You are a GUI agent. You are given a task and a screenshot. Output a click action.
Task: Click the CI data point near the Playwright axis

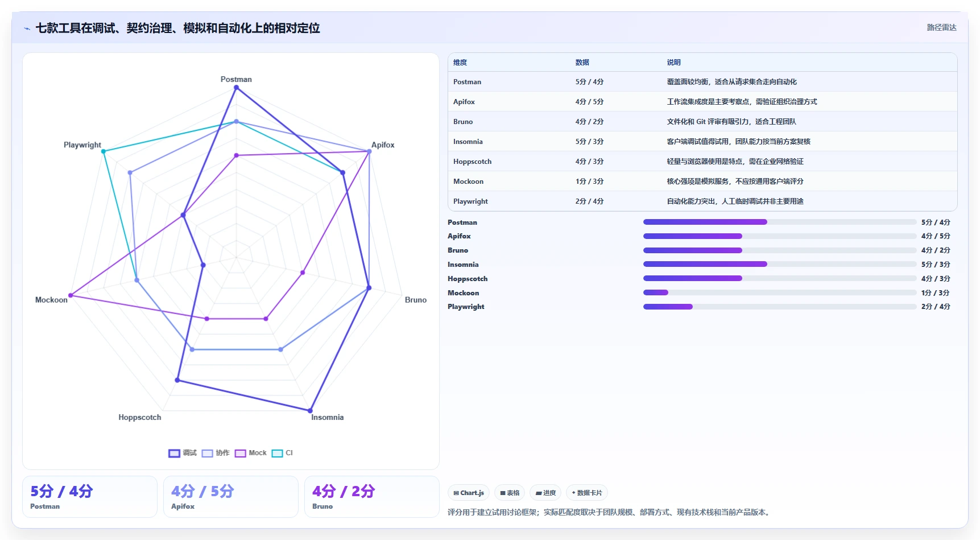pos(104,151)
